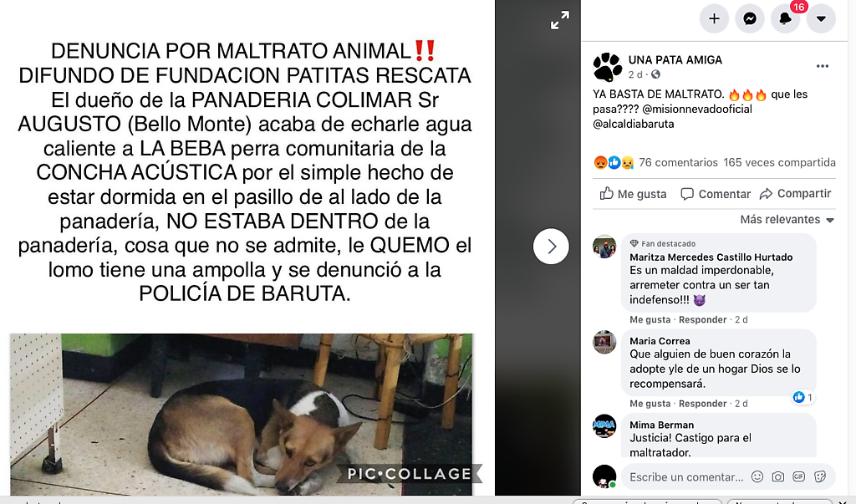
Task: Expand the Más relevantes comment sorting
Action: (787, 220)
